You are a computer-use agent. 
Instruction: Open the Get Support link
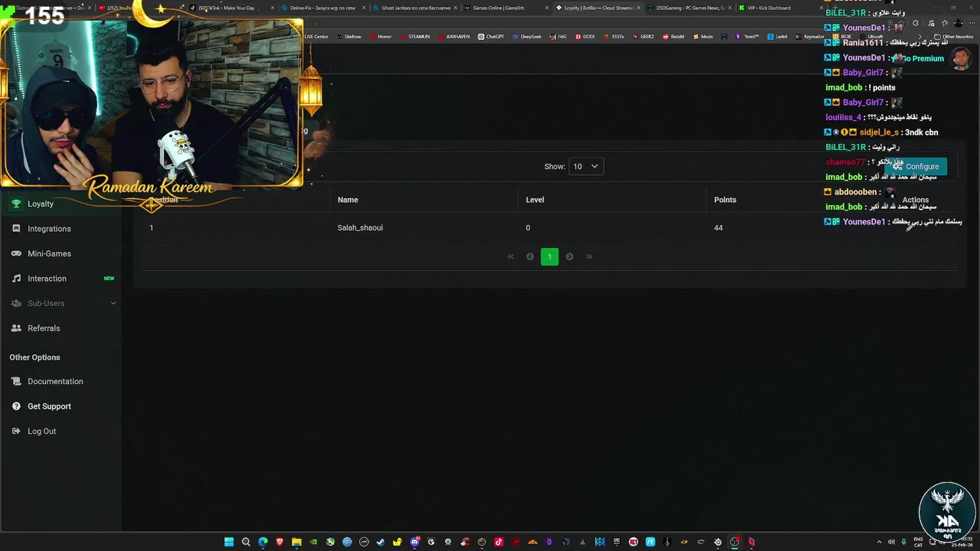[61, 406]
